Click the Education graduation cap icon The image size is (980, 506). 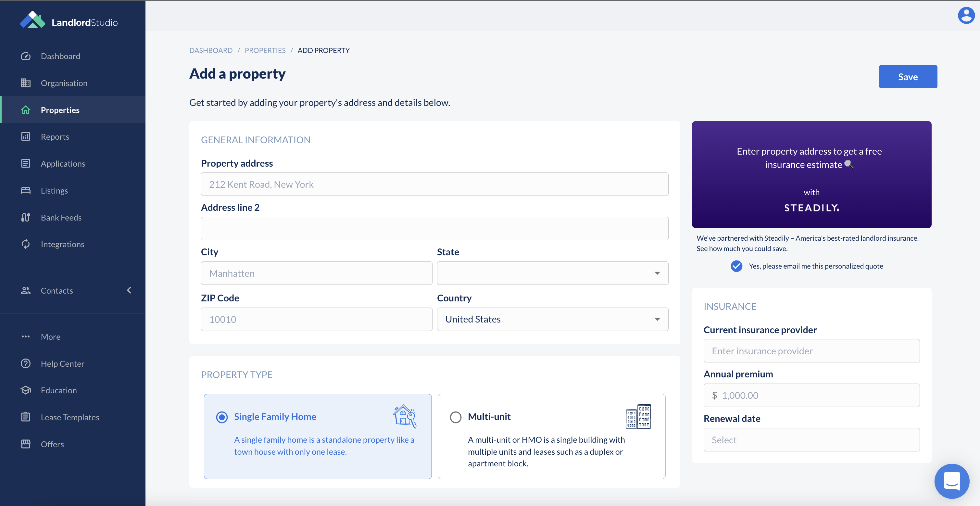click(x=25, y=390)
